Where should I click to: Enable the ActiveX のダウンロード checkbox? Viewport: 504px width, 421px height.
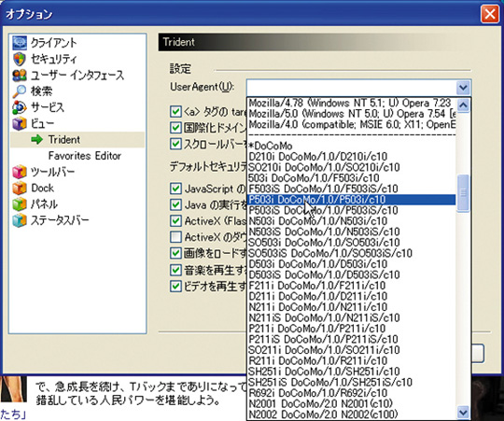[175, 237]
